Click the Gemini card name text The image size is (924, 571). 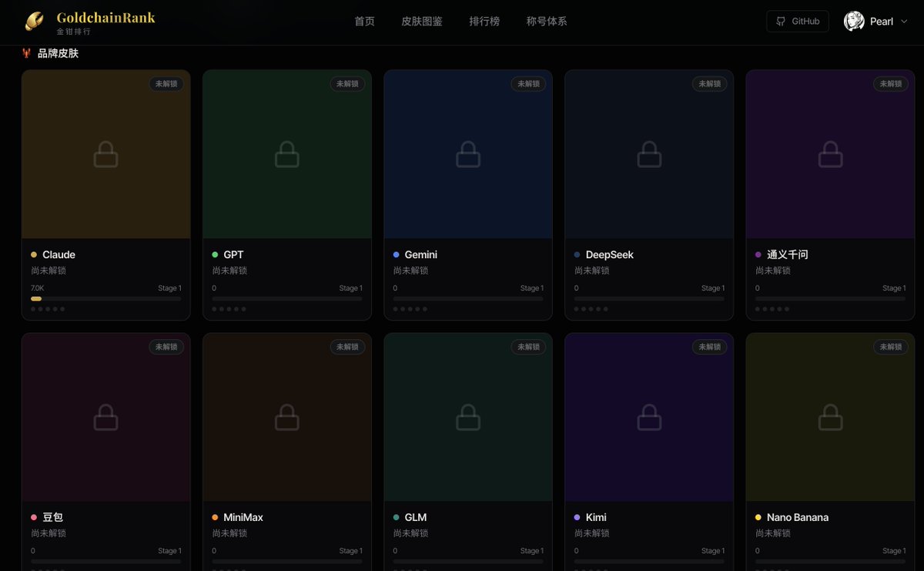420,254
